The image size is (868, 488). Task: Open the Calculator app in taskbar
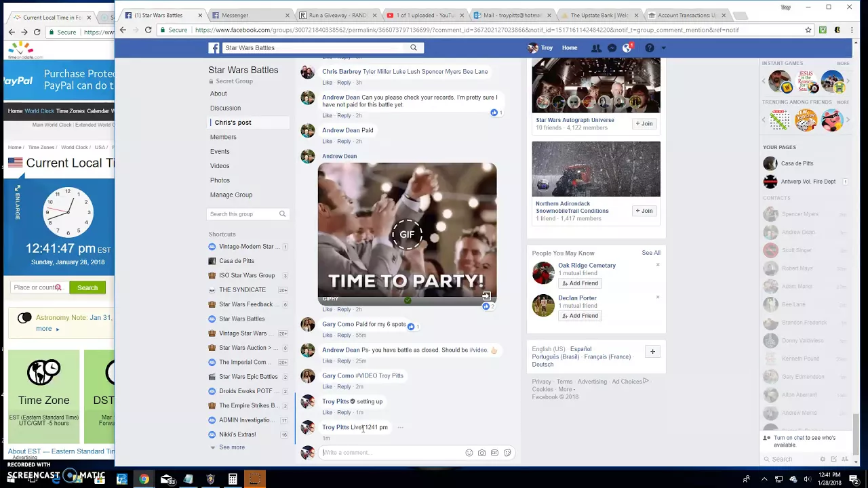point(233,479)
